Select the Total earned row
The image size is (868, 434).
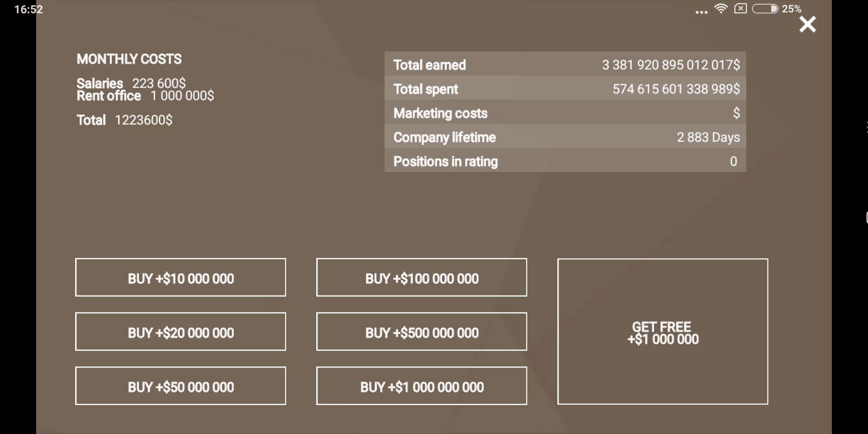point(565,63)
